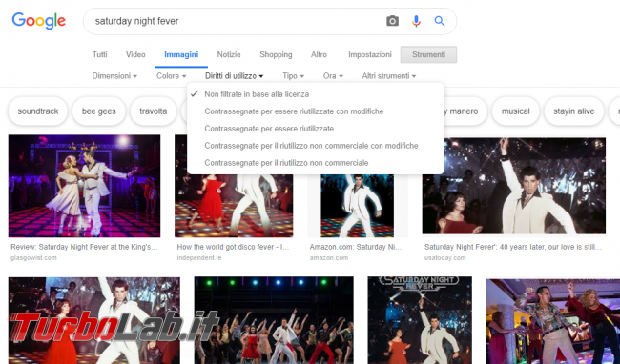Viewport: 620px width, 364px height.
Task: Expand the Tipo filter dropdown
Action: [x=294, y=76]
